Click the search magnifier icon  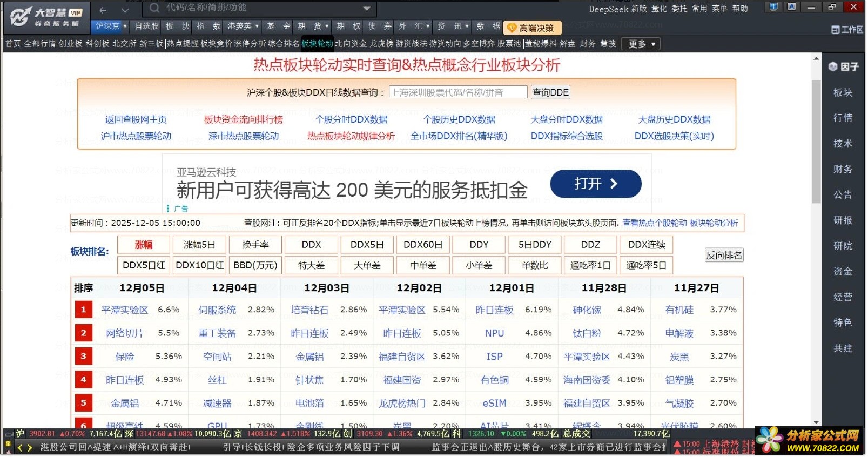click(x=154, y=8)
